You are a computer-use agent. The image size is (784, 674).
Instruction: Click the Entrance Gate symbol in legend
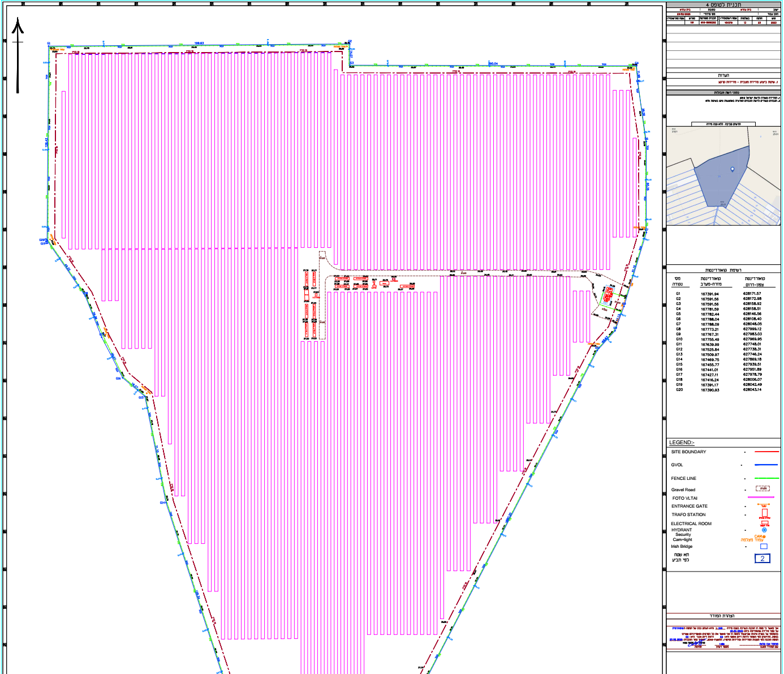coord(764,505)
